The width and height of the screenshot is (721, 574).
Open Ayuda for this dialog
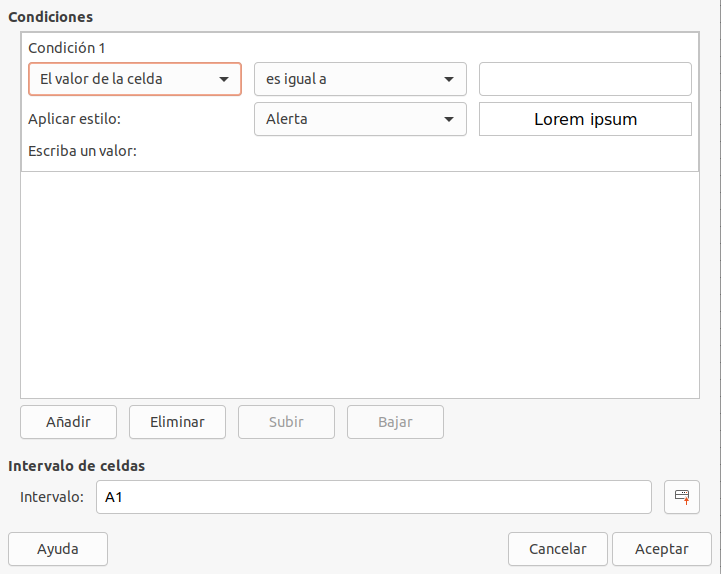pos(58,549)
